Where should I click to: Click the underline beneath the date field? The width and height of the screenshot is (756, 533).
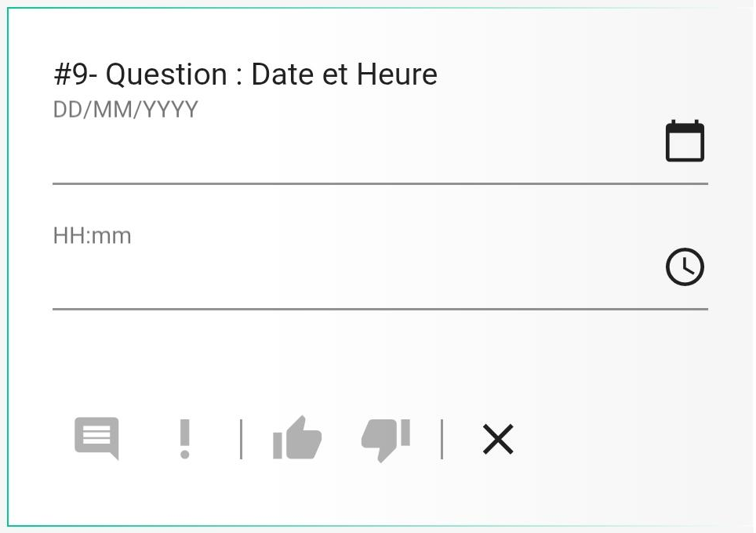(x=380, y=183)
